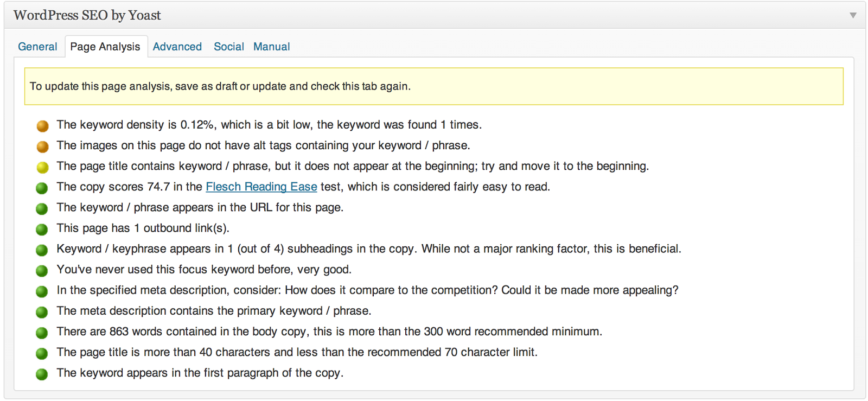868x401 pixels.
Task: Click 'You've never used this focus keyword before'
Action: 204,269
